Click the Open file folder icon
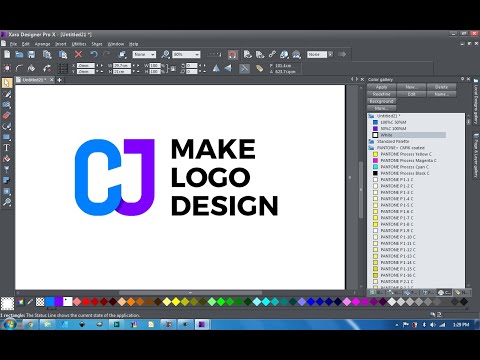 tap(19, 54)
